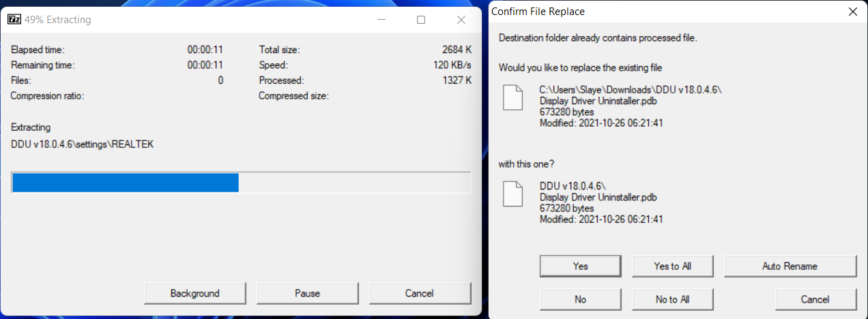Viewport: 868px width, 319px height.
Task: Click the speed value '120 KB/s'
Action: pos(452,65)
